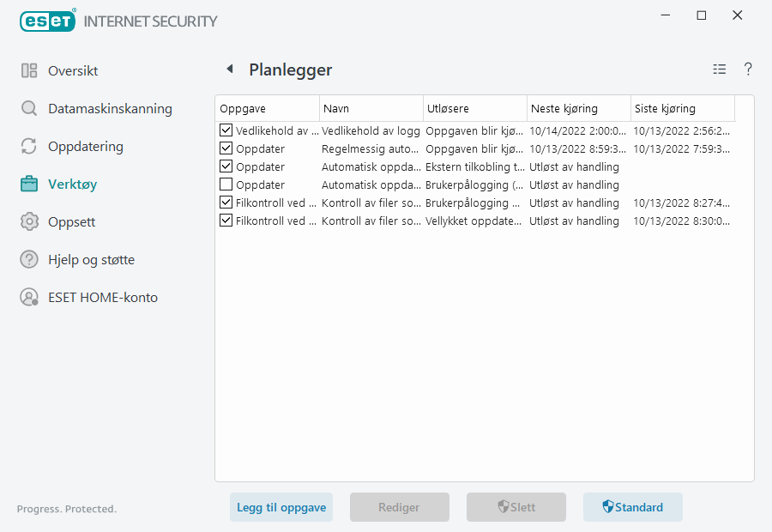Uncheck the Vedlikehold av logg task
The image size is (772, 532).
(x=226, y=130)
